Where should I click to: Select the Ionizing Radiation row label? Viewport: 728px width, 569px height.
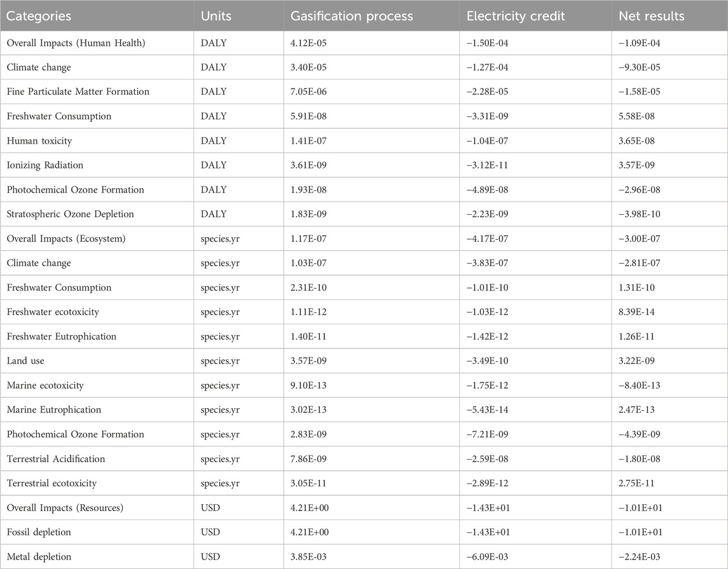tap(46, 165)
